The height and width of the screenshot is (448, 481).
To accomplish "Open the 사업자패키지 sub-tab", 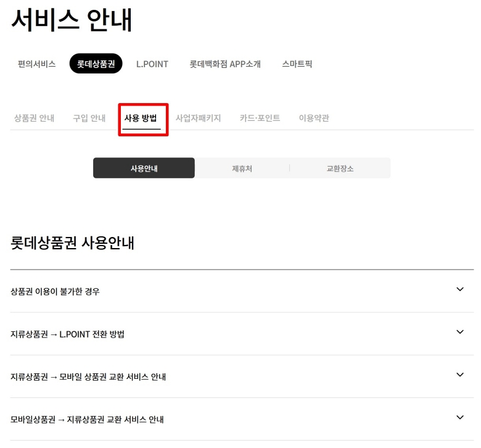I will [198, 118].
